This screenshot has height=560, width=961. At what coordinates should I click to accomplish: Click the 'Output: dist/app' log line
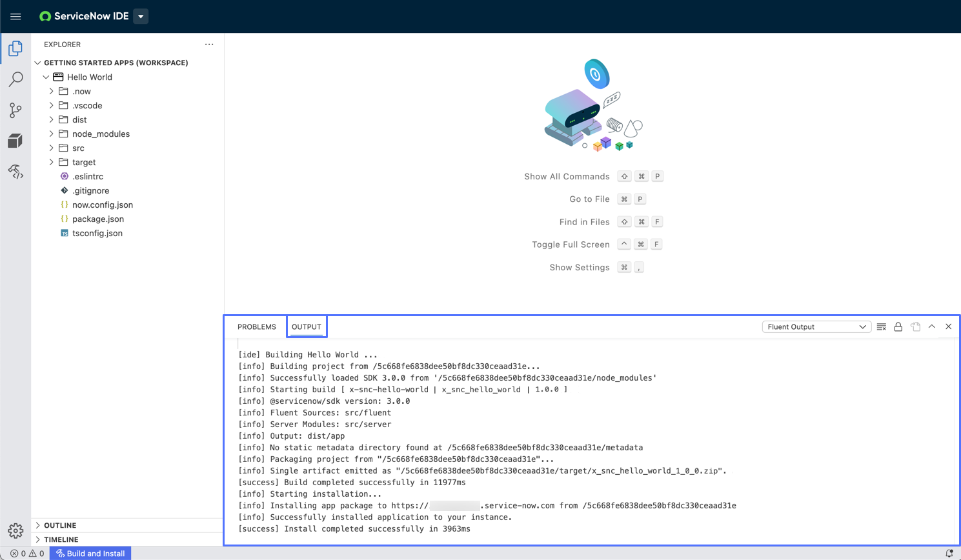click(292, 435)
